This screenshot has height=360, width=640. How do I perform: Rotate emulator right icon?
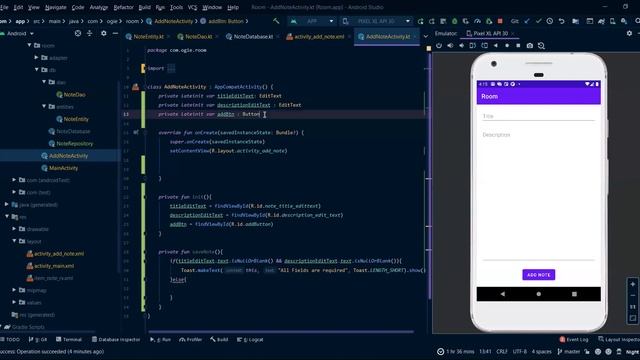click(x=484, y=46)
